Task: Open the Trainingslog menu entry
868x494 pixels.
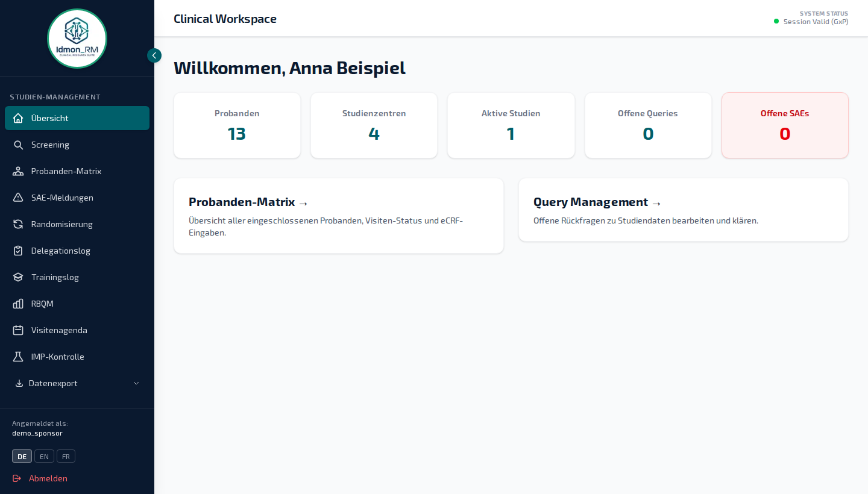Action: (77, 277)
